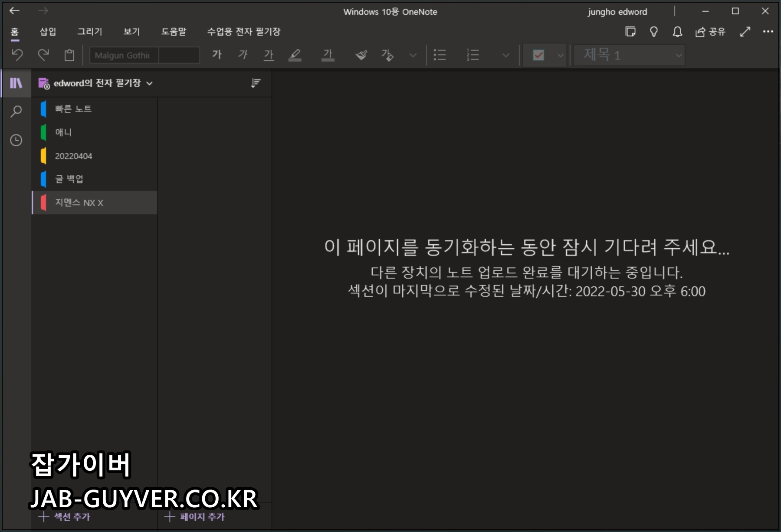Redo the last action

43,55
